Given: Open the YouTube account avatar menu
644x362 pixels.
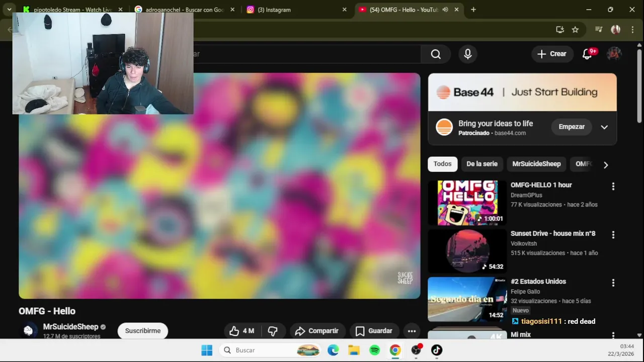Looking at the screenshot, I should tap(614, 54).
